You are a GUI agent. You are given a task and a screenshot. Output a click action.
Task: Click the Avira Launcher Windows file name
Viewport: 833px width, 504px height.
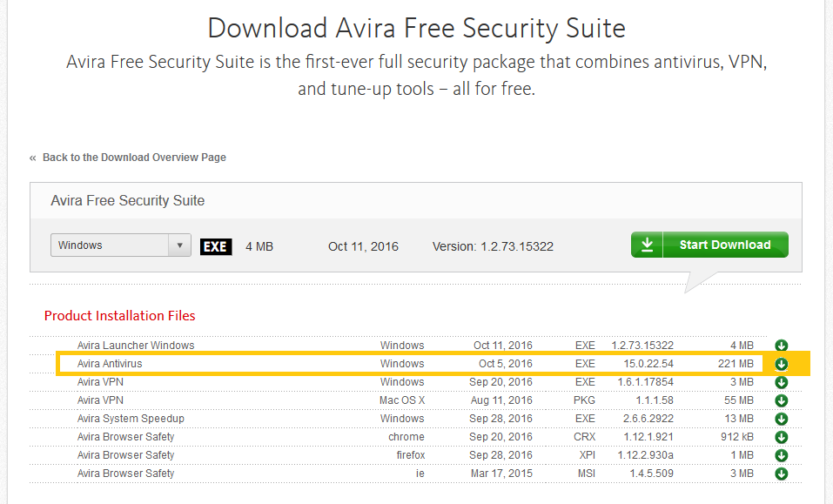(136, 346)
